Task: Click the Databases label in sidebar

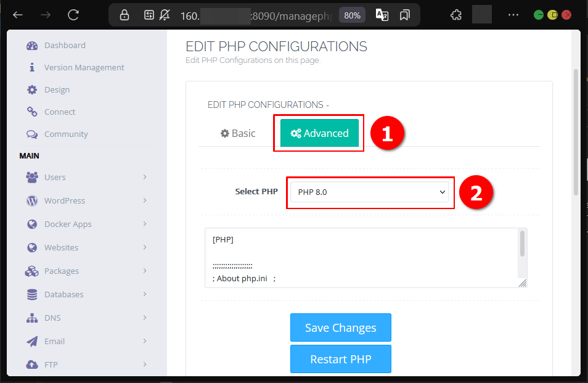Action: [x=63, y=294]
